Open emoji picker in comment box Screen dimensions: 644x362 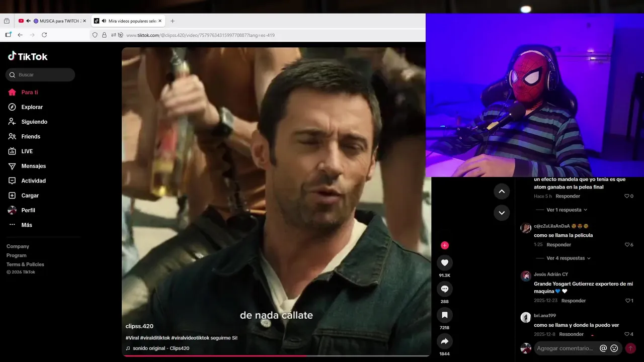(614, 348)
